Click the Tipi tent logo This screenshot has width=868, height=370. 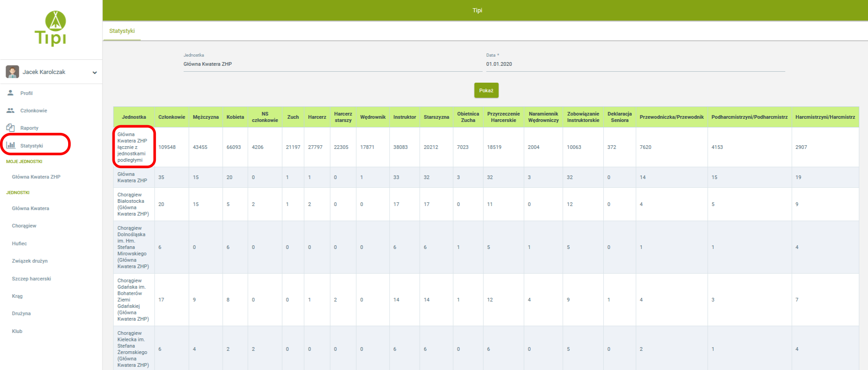(x=51, y=28)
